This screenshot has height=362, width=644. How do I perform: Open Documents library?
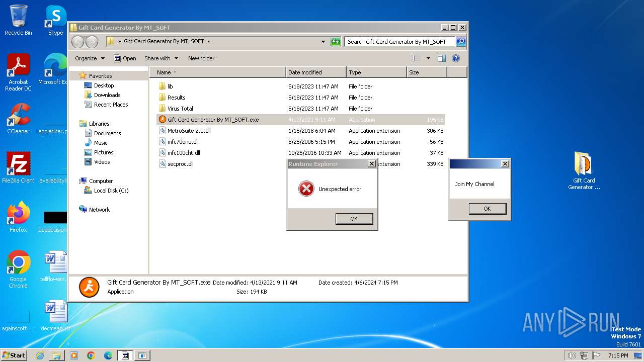(107, 133)
